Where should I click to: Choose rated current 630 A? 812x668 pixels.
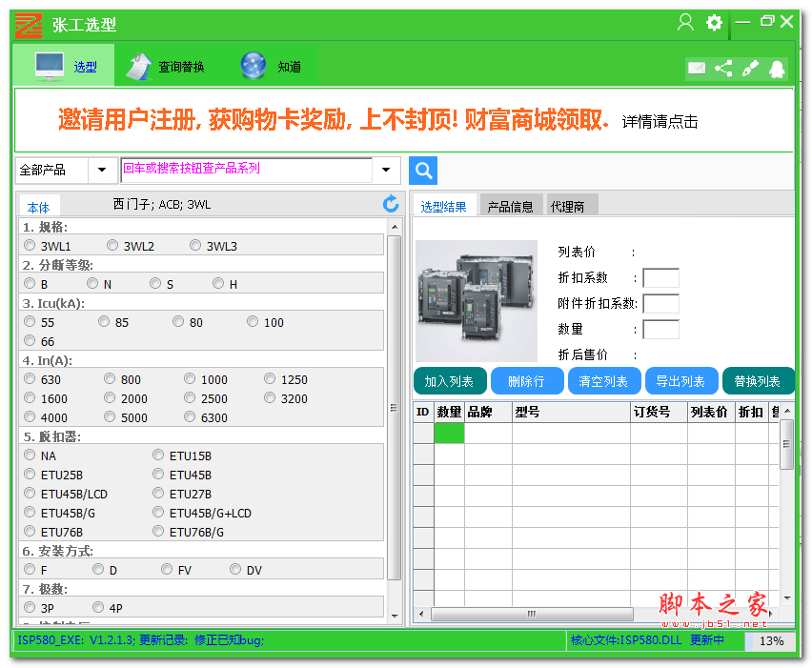point(30,378)
